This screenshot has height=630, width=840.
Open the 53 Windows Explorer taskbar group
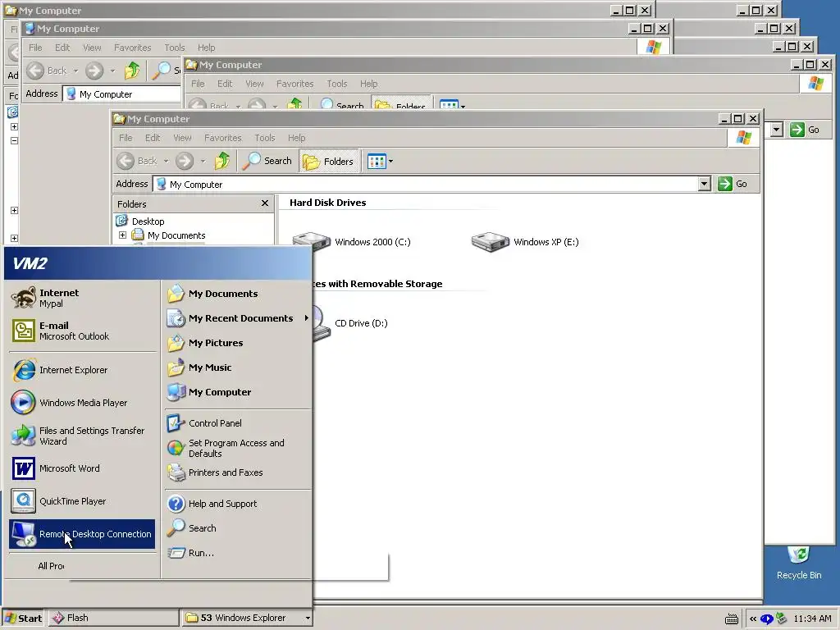point(246,618)
